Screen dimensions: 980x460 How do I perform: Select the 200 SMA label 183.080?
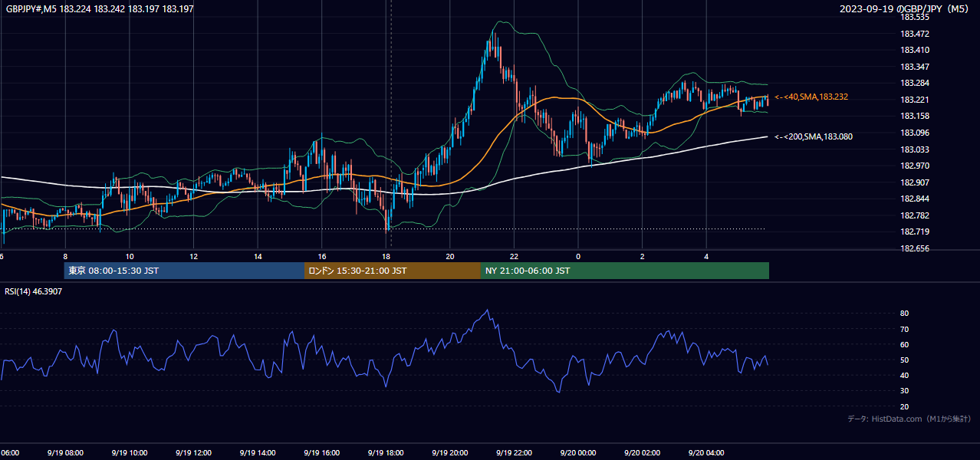[814, 136]
